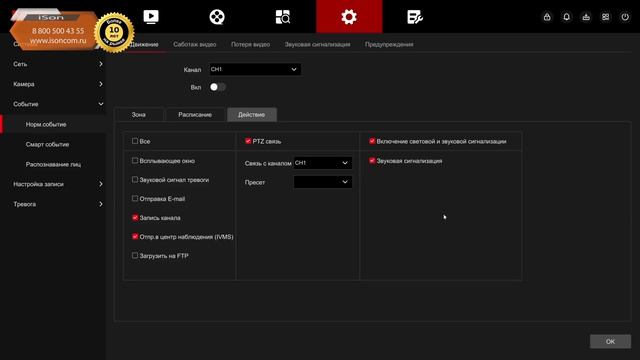The image size is (640, 360).
Task: Open the search files icon
Action: pos(283,17)
